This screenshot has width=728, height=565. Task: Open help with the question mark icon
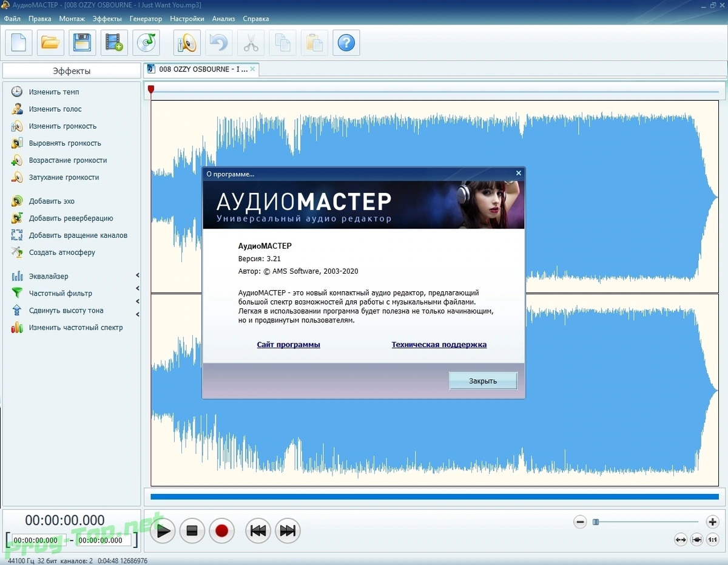(x=346, y=42)
